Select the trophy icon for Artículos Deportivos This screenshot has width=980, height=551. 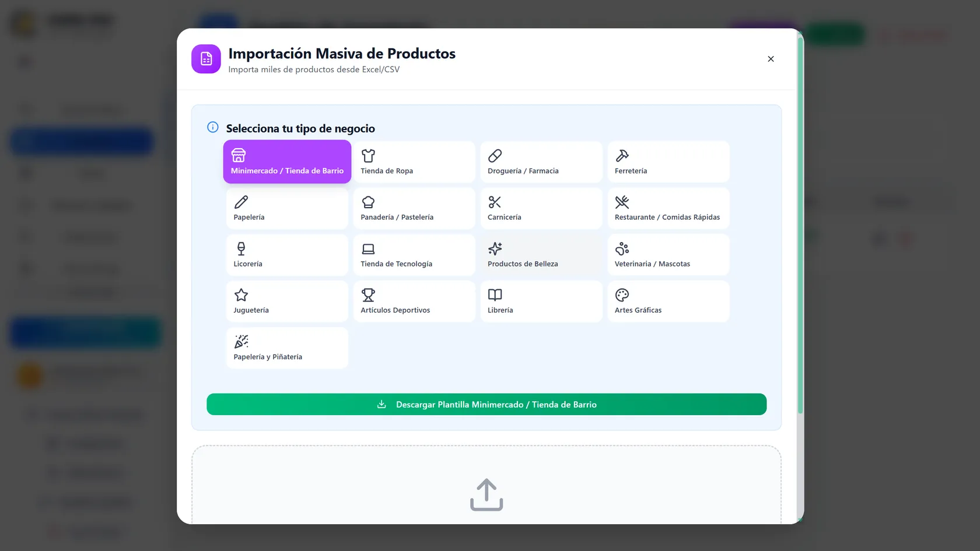(x=368, y=295)
